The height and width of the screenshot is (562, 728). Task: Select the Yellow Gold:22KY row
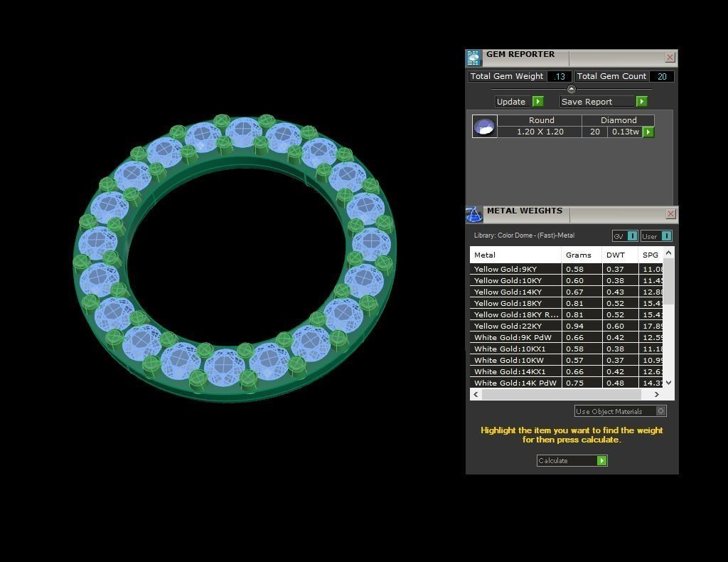[567, 326]
